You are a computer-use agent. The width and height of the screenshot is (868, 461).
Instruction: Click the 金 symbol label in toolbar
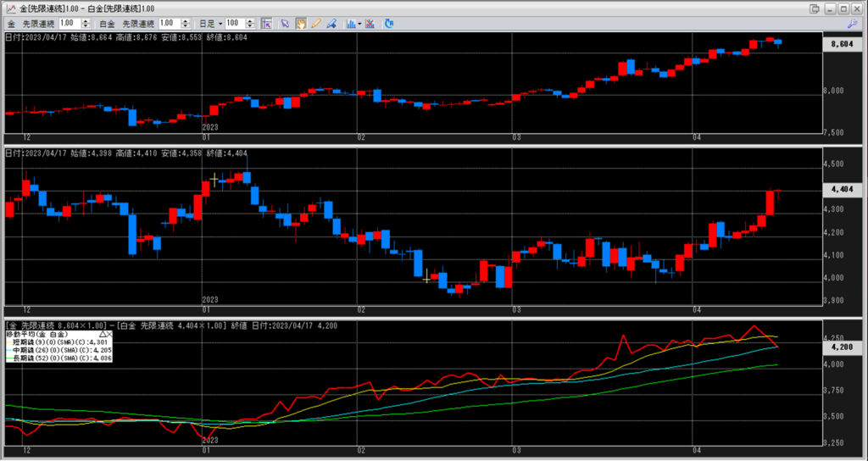tap(12, 24)
